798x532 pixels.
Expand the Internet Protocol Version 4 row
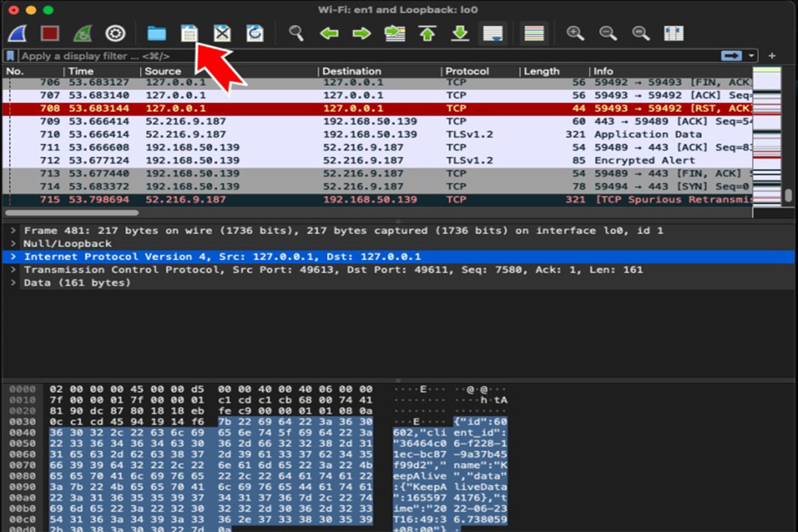[13, 256]
